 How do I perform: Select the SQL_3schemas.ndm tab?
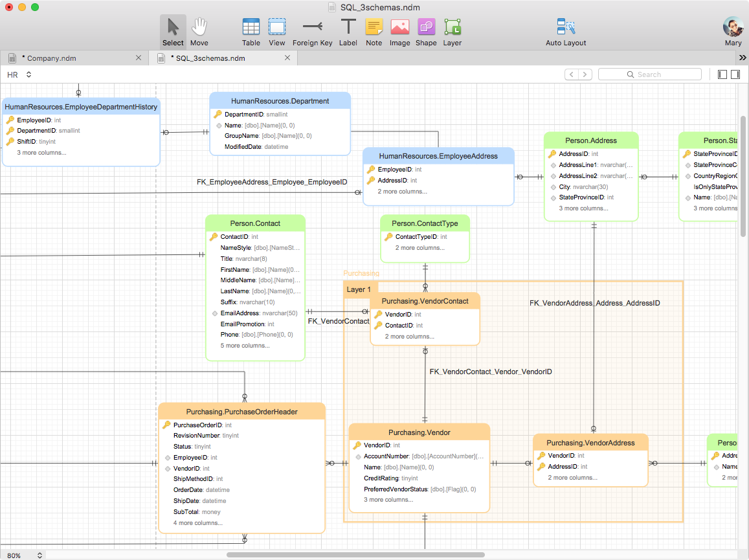coord(214,57)
